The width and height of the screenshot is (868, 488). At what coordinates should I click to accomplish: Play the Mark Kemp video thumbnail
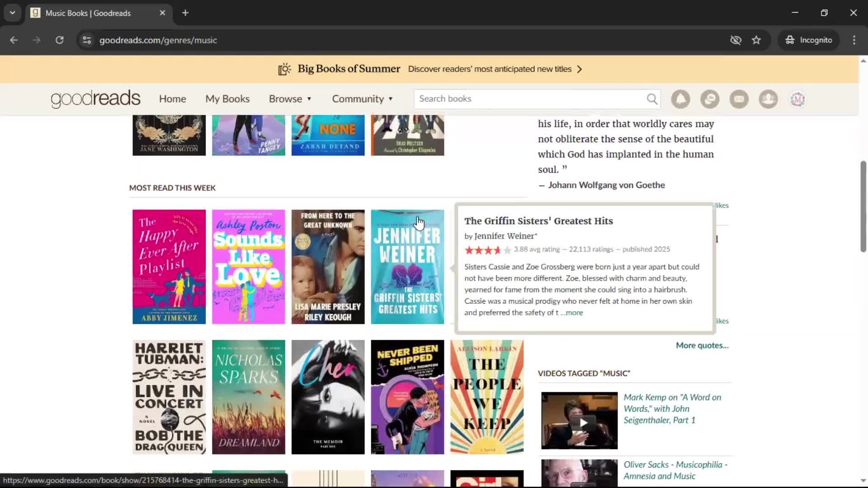click(579, 421)
